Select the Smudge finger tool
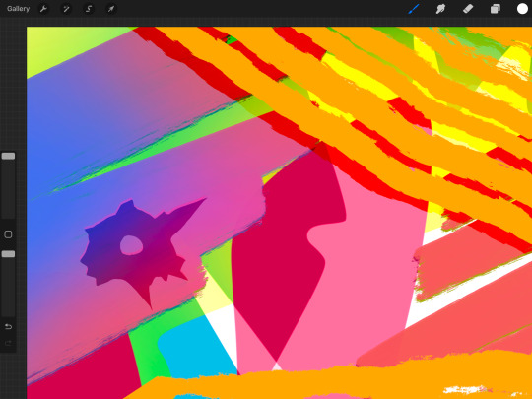 (440, 9)
